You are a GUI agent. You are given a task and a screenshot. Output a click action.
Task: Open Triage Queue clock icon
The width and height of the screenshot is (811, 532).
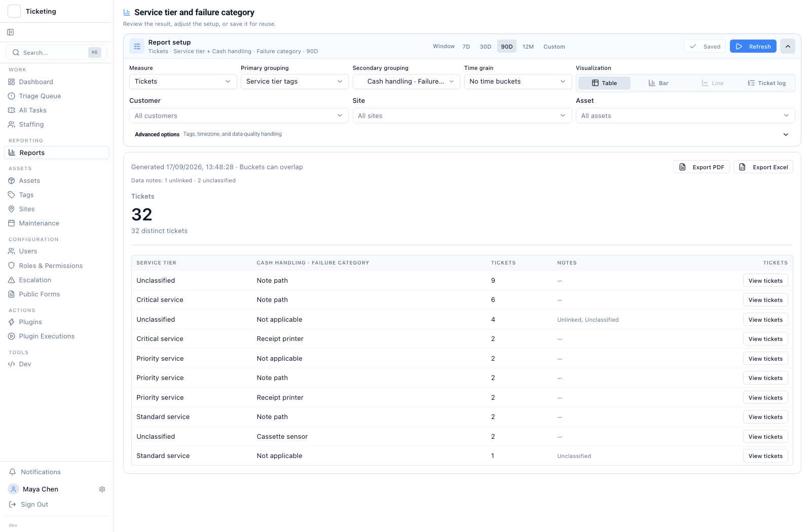click(x=12, y=96)
